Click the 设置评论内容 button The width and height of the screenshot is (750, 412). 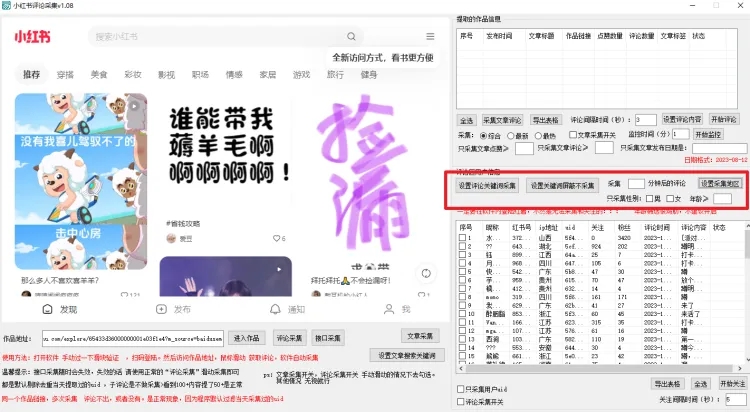682,119
